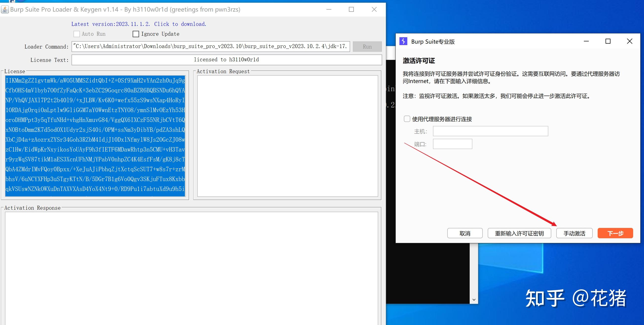
Task: Enable the Ignore Update checkbox
Action: pyautogui.click(x=136, y=34)
